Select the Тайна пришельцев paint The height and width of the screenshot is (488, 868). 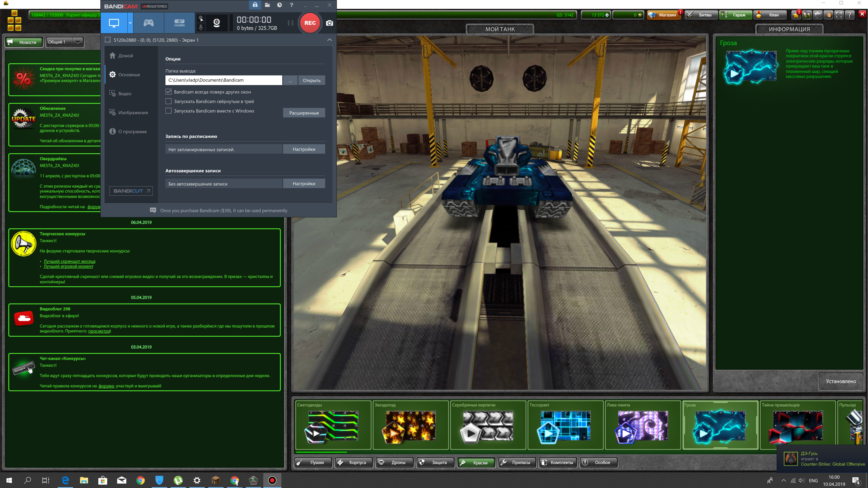pyautogui.click(x=798, y=425)
